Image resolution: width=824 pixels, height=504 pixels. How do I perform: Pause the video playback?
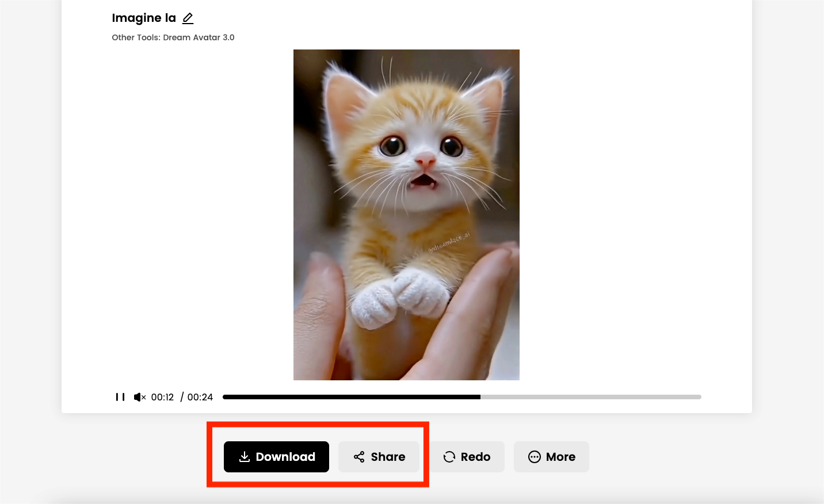pyautogui.click(x=120, y=397)
